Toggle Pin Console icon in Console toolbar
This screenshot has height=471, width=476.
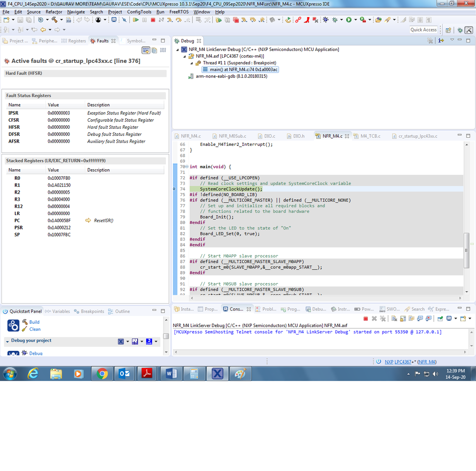440,318
